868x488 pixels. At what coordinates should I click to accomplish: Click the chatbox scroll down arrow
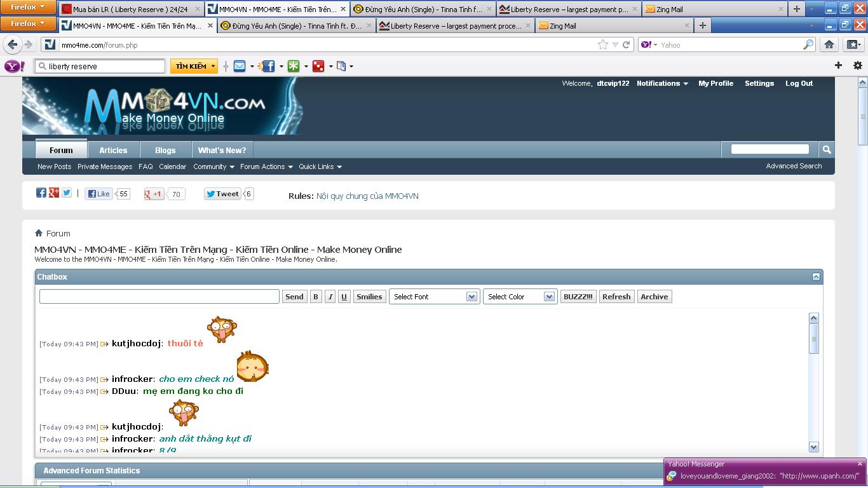814,447
